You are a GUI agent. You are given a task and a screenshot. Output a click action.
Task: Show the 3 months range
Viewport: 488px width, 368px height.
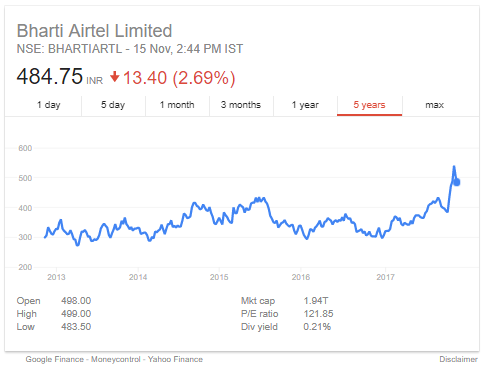241,105
